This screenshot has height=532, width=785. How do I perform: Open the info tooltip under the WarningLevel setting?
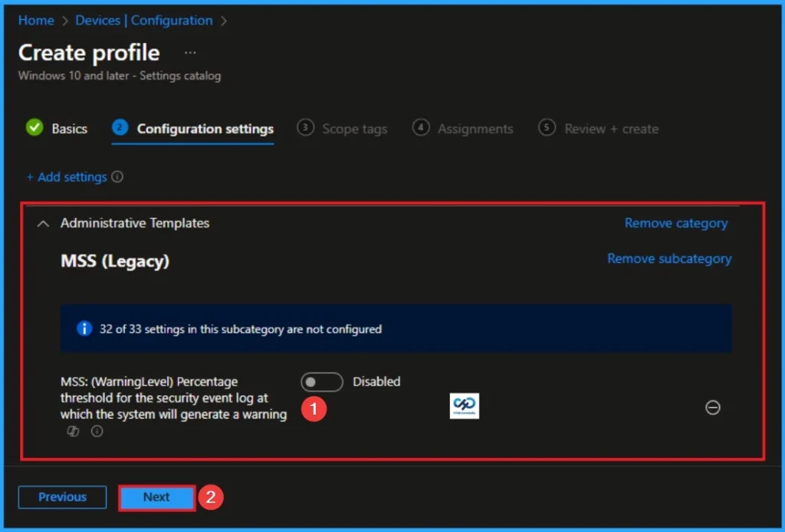tap(97, 431)
